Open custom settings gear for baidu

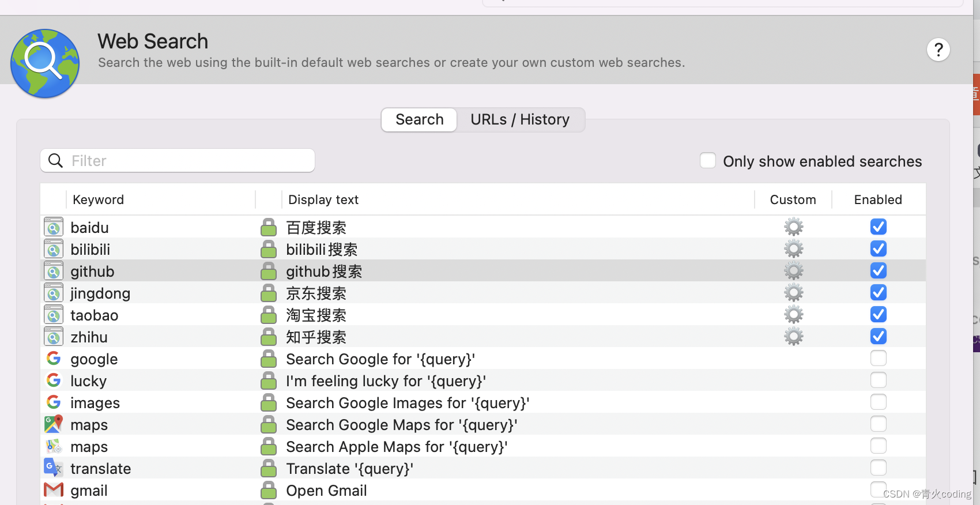click(x=794, y=227)
